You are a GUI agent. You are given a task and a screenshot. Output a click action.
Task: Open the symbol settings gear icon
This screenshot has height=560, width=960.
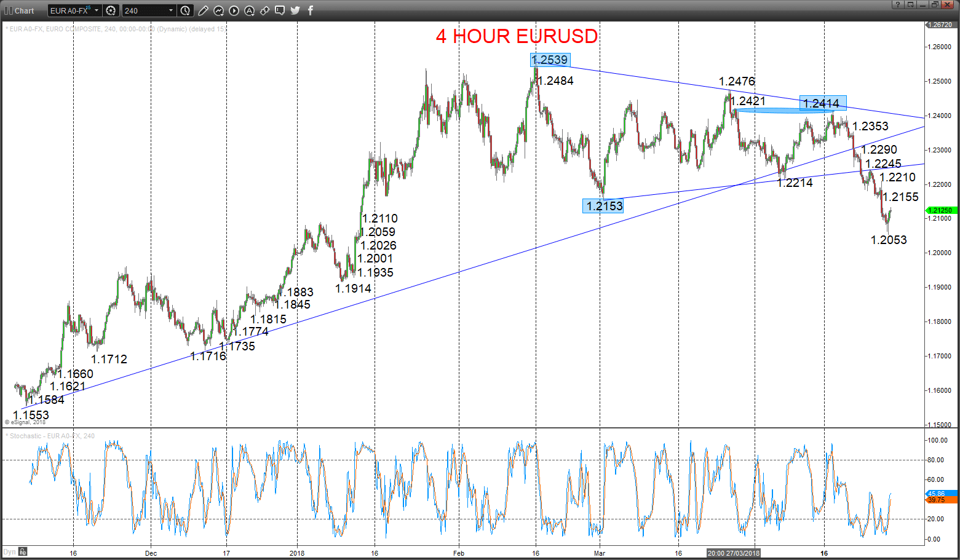[111, 10]
